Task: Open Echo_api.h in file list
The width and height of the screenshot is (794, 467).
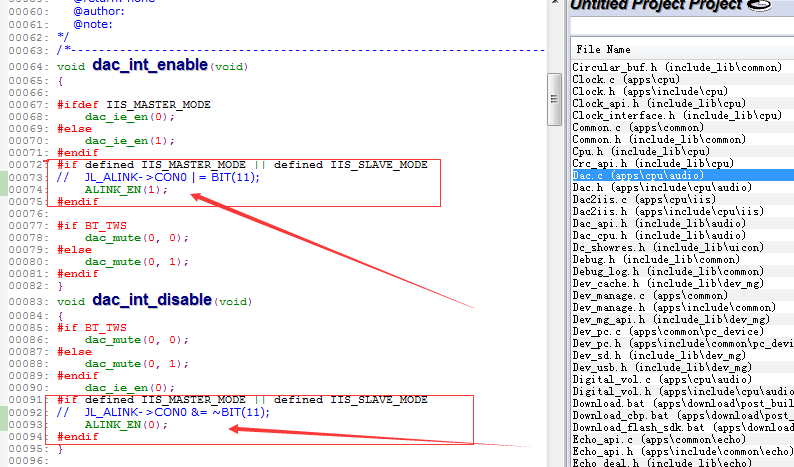Action: [683, 451]
